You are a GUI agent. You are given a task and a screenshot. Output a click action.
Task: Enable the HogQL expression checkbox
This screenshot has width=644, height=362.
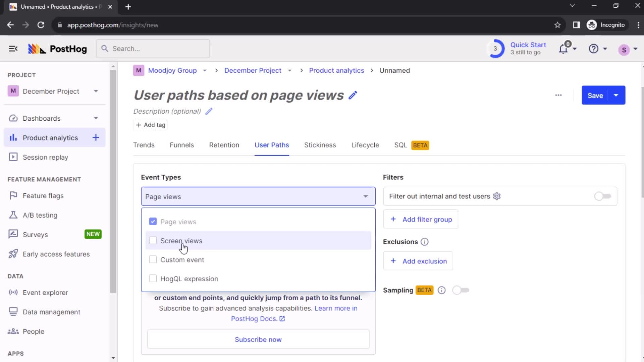coord(153,279)
